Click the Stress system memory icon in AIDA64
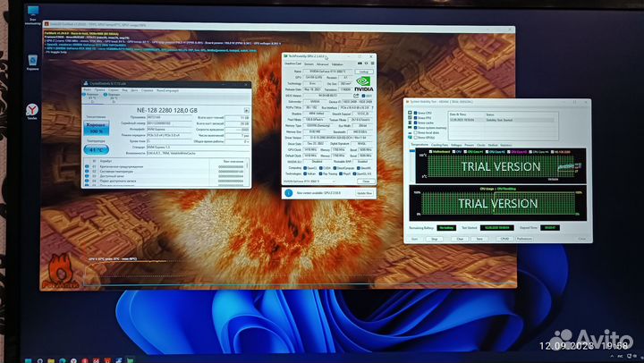The height and width of the screenshot is (363, 644). [410, 127]
